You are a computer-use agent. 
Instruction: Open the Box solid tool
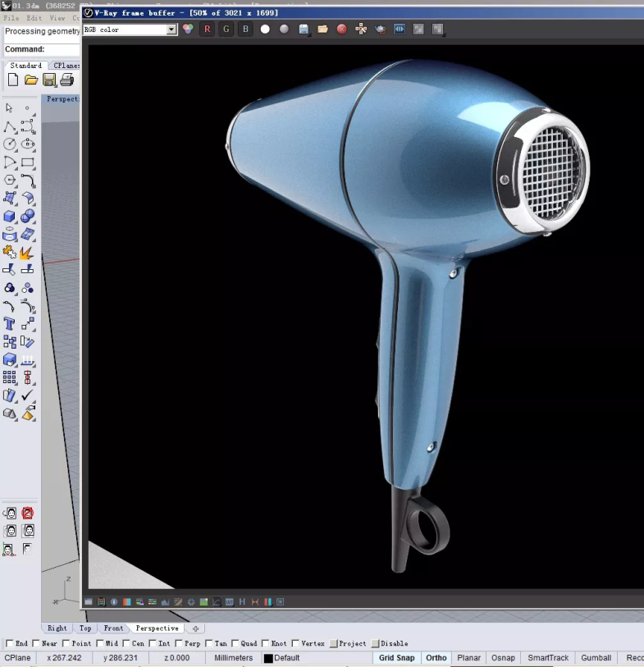(x=10, y=217)
